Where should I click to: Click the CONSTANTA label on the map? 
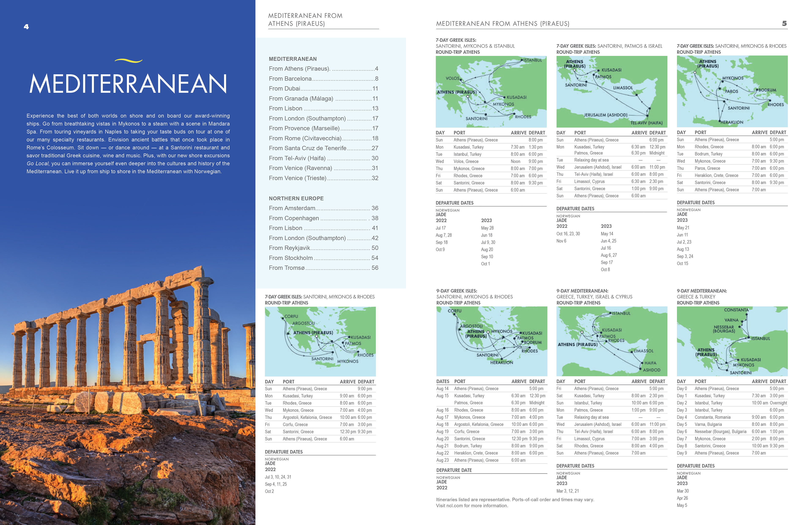click(x=736, y=310)
